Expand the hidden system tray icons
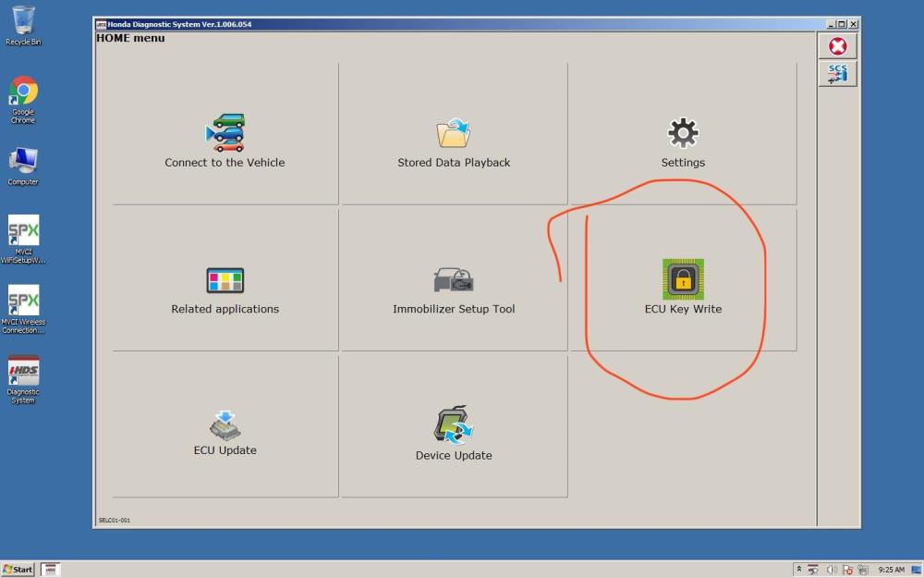 [798, 569]
